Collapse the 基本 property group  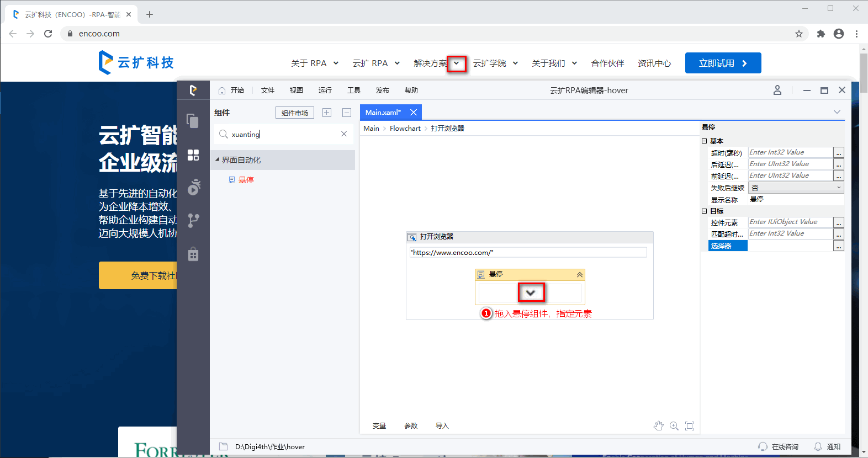705,141
